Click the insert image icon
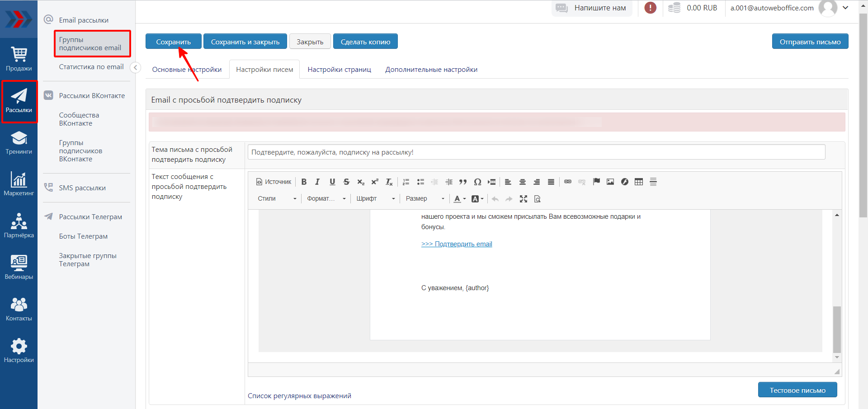Image resolution: width=868 pixels, height=409 pixels. [610, 182]
